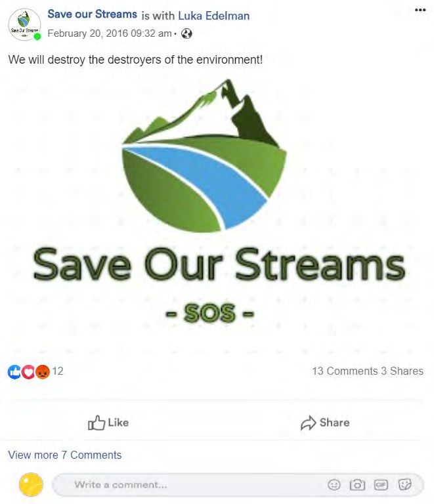
Task: Click the globe public audience icon
Action: pos(186,33)
